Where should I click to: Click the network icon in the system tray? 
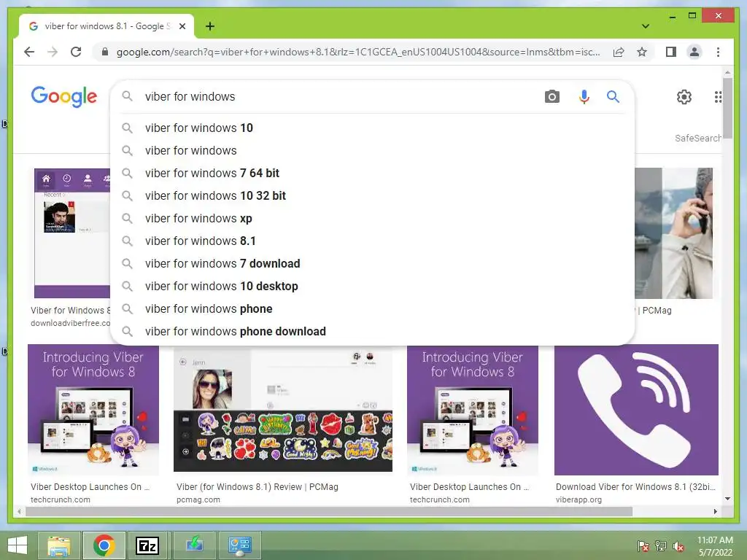tap(661, 546)
